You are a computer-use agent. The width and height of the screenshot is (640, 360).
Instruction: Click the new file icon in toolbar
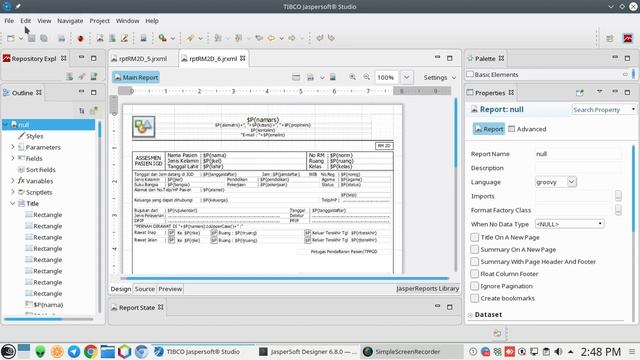11,38
